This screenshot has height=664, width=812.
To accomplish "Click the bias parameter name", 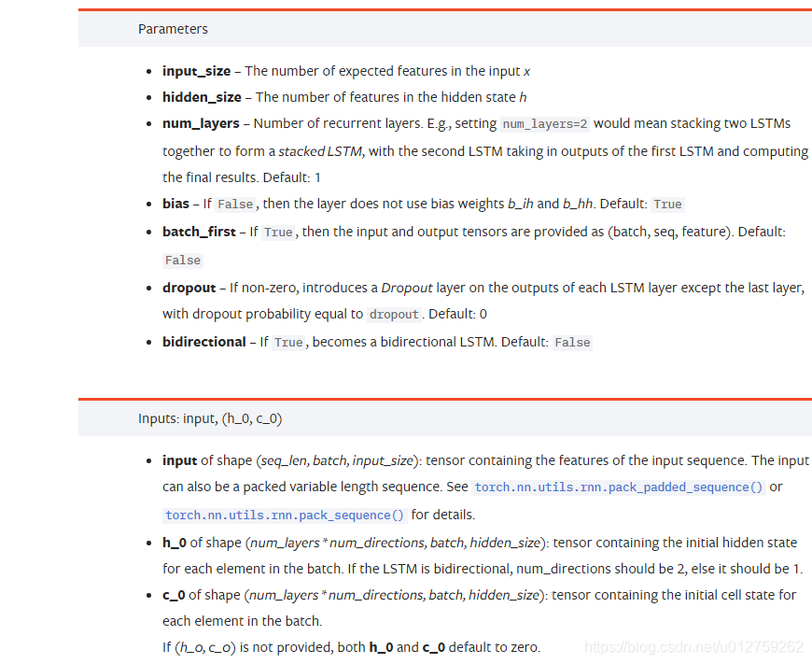I will point(175,204).
